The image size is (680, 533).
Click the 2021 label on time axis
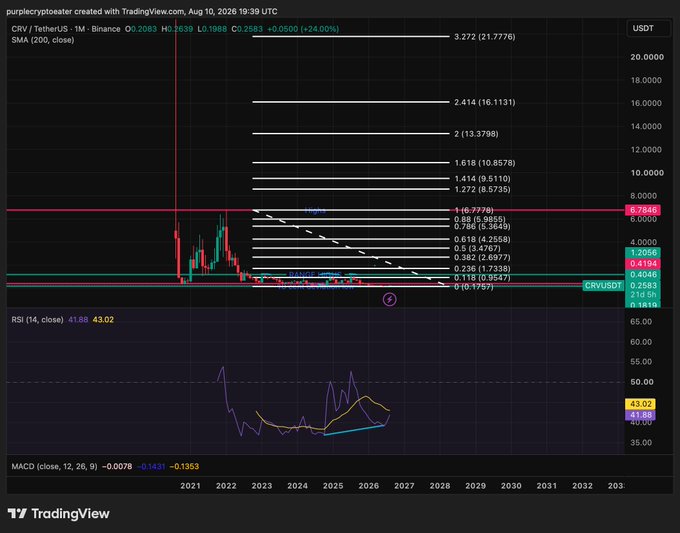pyautogui.click(x=190, y=486)
